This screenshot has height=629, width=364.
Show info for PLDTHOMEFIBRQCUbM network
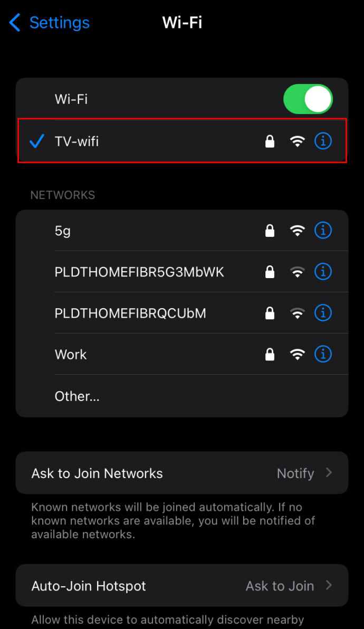tap(323, 313)
